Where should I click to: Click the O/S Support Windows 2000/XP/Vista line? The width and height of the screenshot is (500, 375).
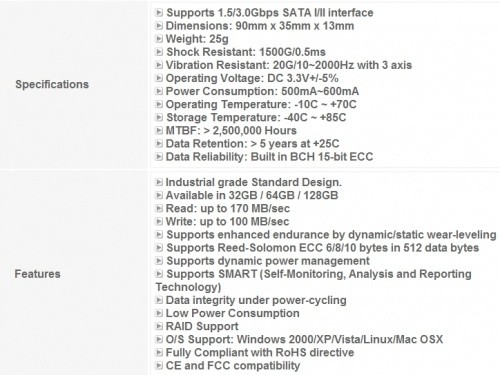(304, 339)
